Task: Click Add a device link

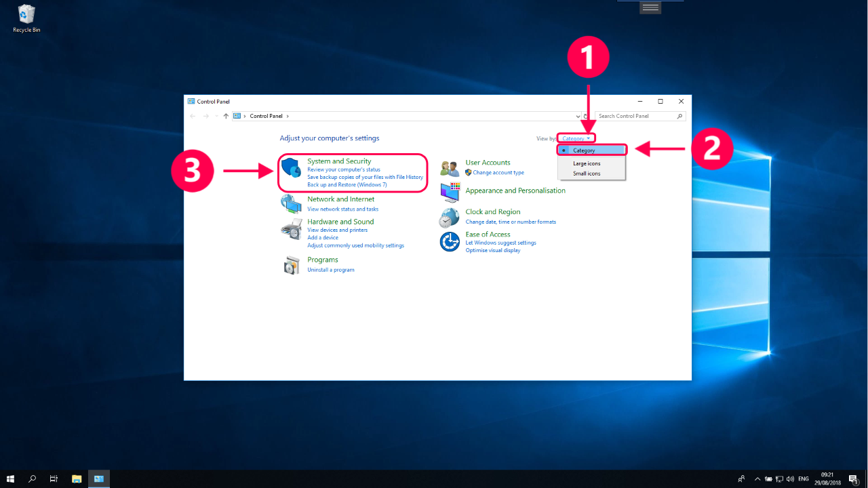Action: coord(323,237)
